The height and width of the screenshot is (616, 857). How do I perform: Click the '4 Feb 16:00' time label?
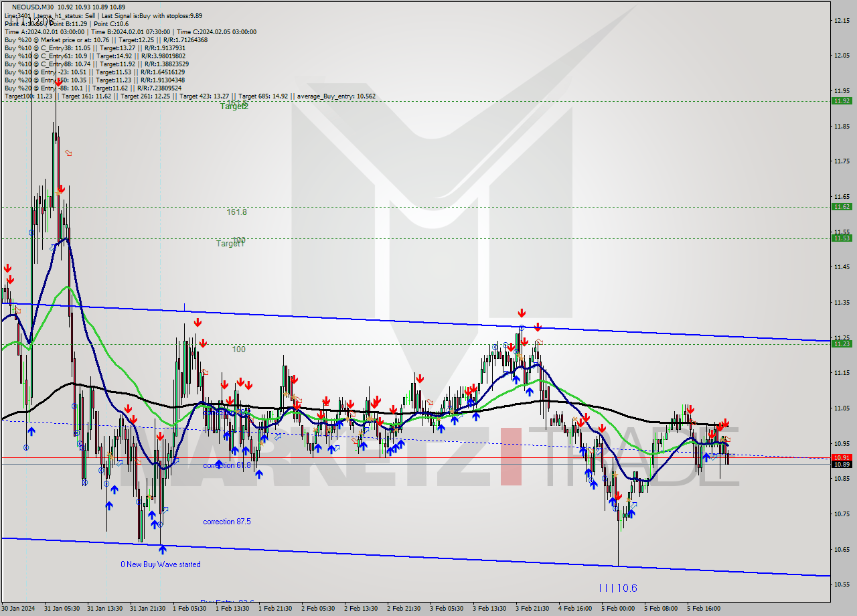(x=575, y=609)
